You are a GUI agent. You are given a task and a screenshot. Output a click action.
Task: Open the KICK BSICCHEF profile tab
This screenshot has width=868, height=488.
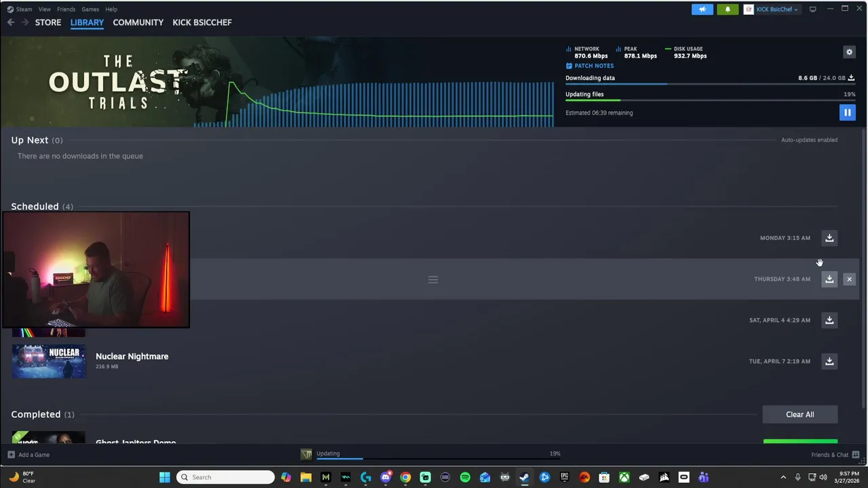202,22
